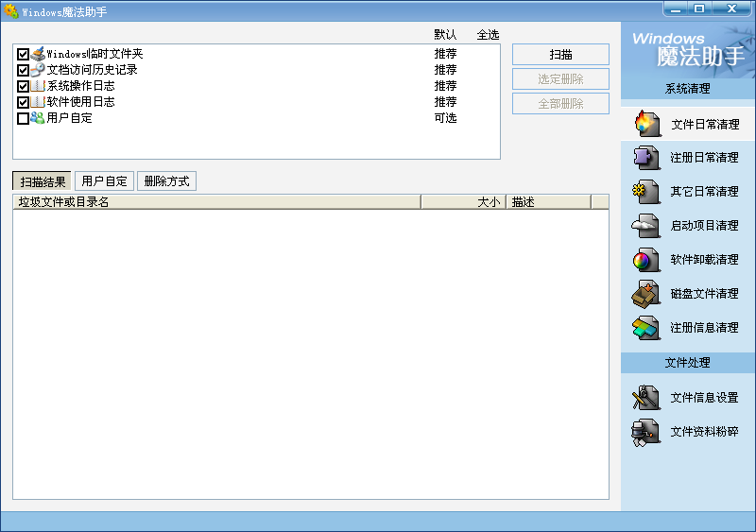Open 文件信息设置 tool icon
The image size is (756, 532).
click(646, 398)
